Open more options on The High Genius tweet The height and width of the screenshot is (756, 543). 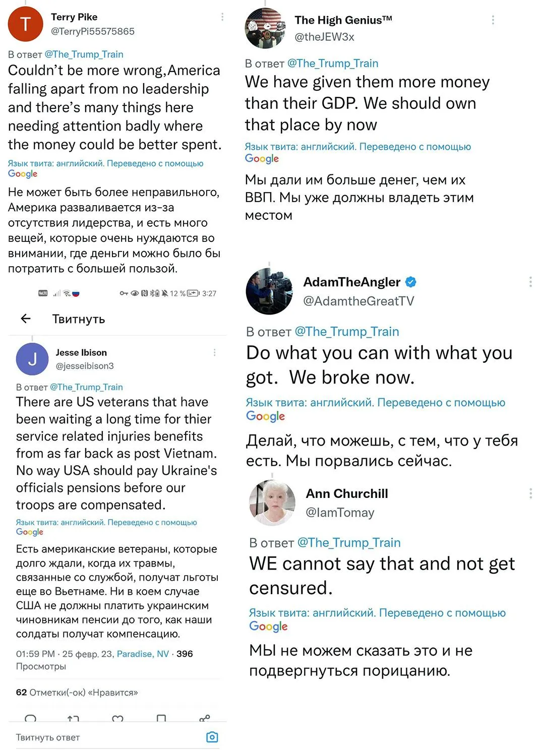[493, 20]
